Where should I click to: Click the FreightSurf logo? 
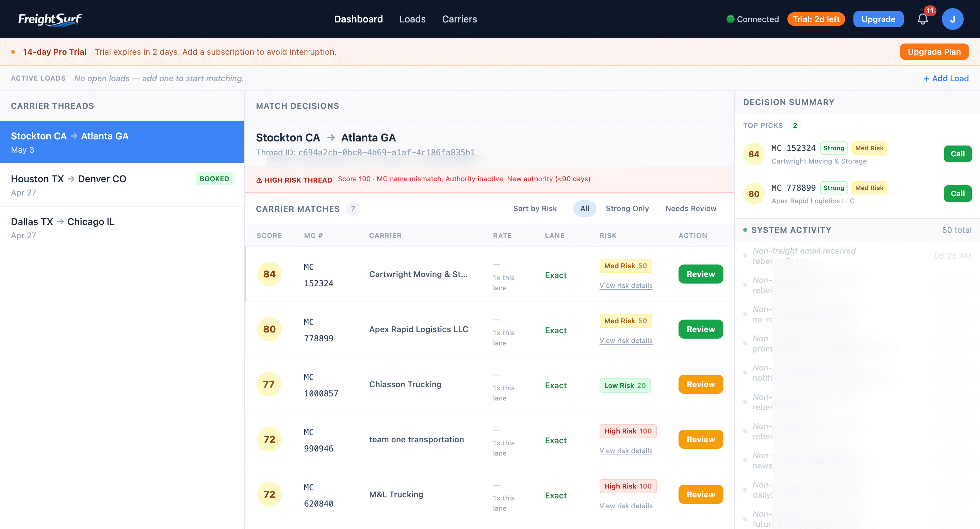tap(50, 19)
